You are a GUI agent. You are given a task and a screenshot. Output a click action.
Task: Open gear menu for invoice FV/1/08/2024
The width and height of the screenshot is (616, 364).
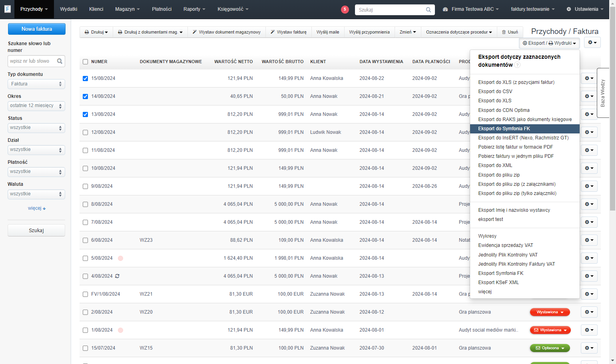(x=589, y=294)
